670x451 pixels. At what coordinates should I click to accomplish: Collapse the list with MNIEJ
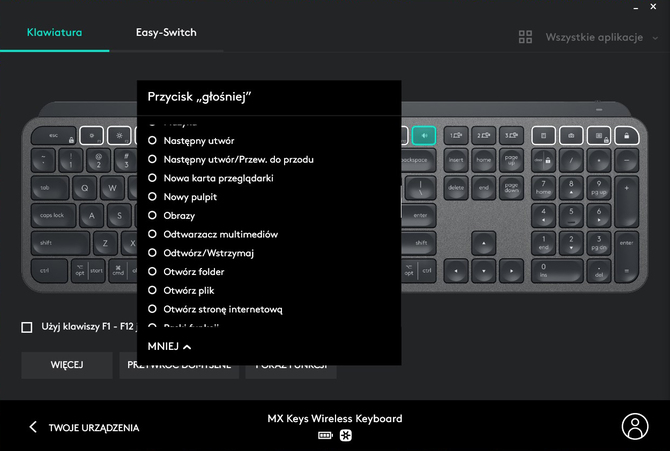tap(169, 347)
